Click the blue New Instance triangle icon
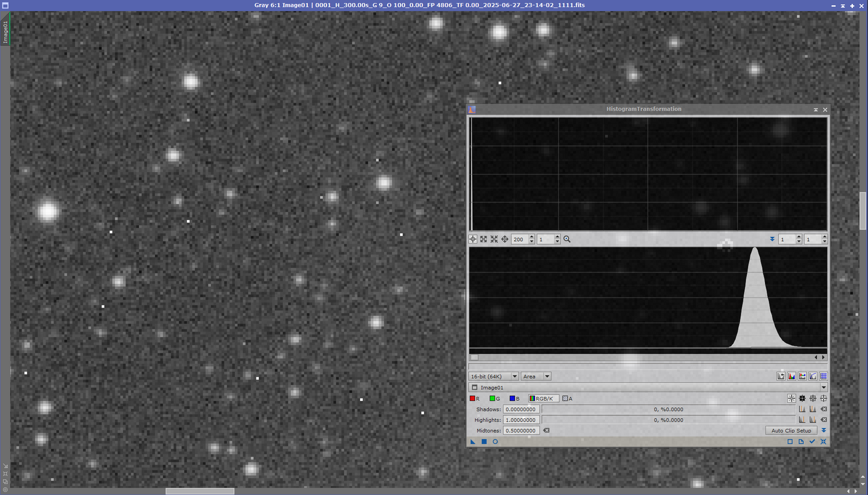 (x=473, y=442)
